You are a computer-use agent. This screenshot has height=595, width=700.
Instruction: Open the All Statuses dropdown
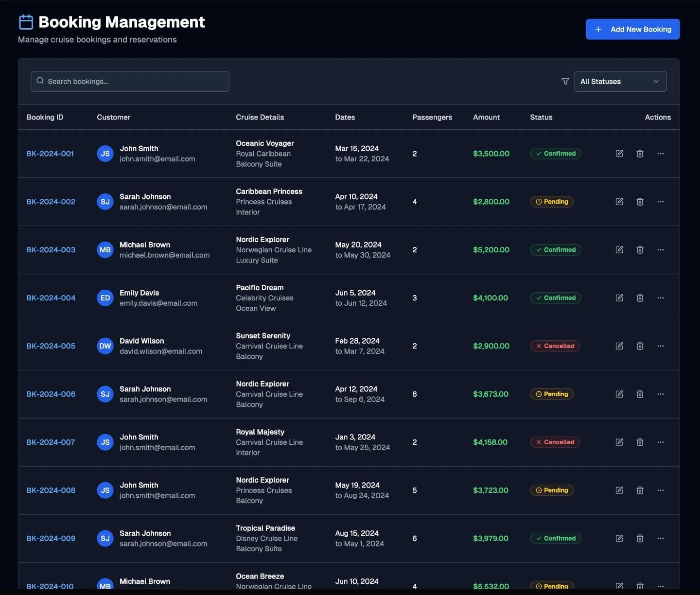point(620,81)
